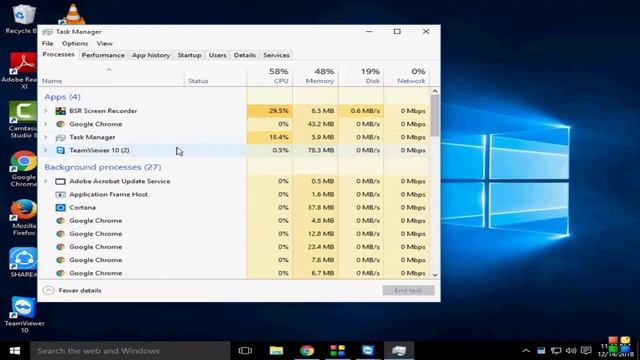
Task: Open File Explorer from taskbar
Action: click(x=276, y=351)
